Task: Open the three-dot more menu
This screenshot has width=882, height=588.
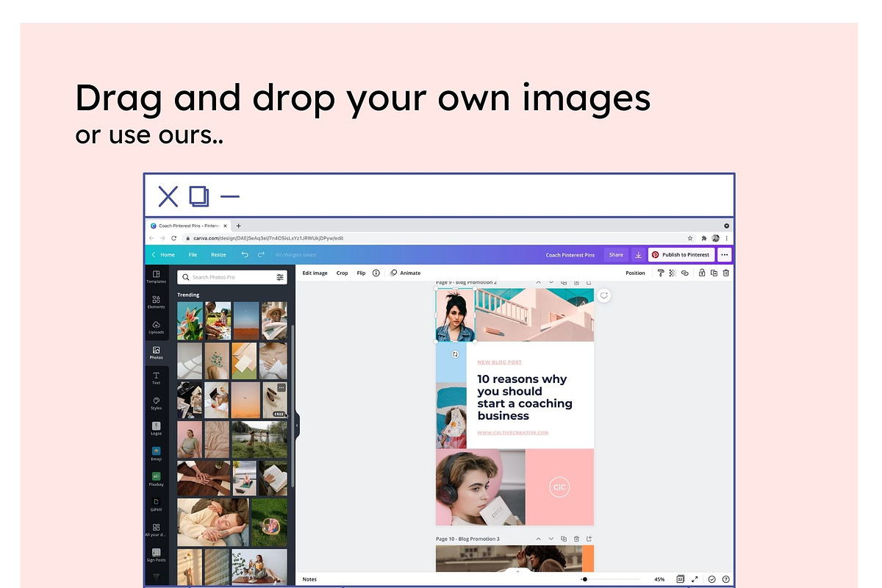Action: 725,254
